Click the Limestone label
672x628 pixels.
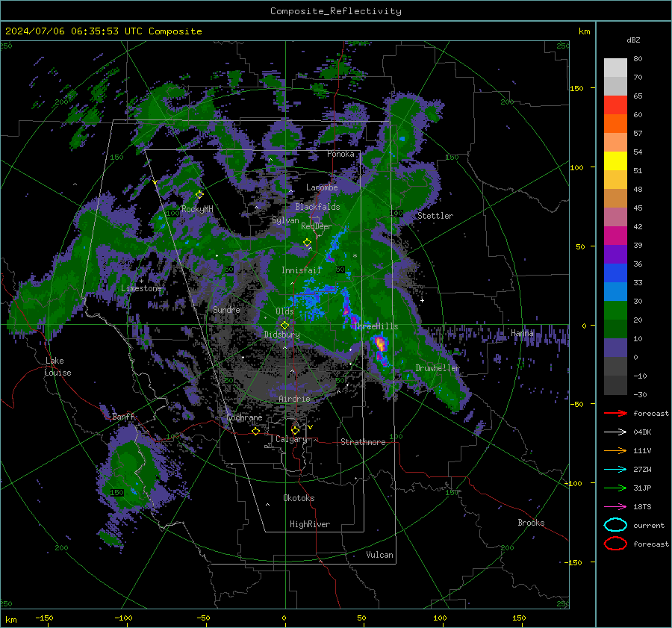click(141, 288)
